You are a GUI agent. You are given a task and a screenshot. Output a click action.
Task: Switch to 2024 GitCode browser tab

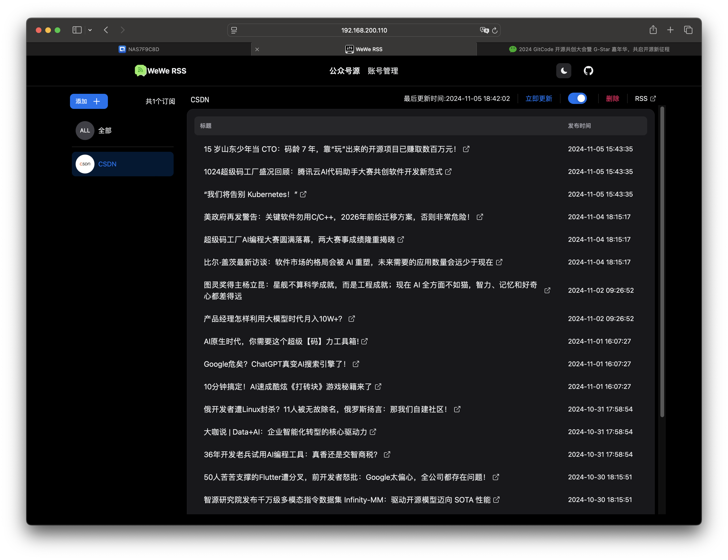pos(589,49)
